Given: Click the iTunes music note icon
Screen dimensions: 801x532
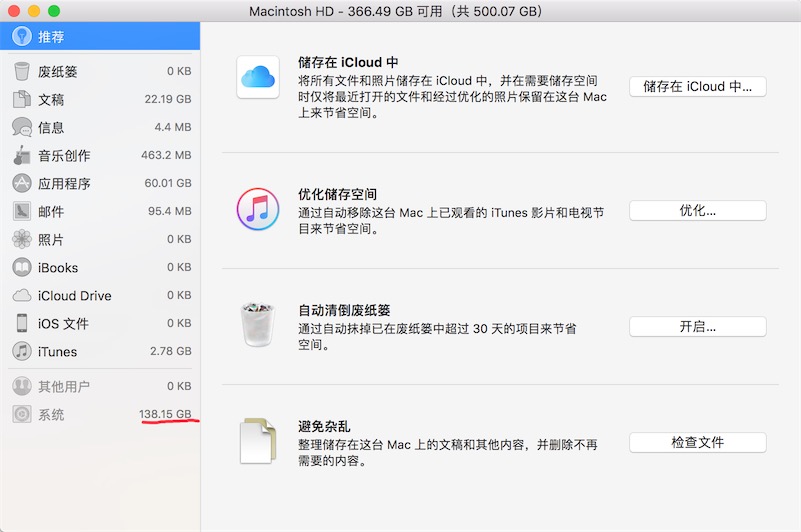Looking at the screenshot, I should click(x=258, y=208).
